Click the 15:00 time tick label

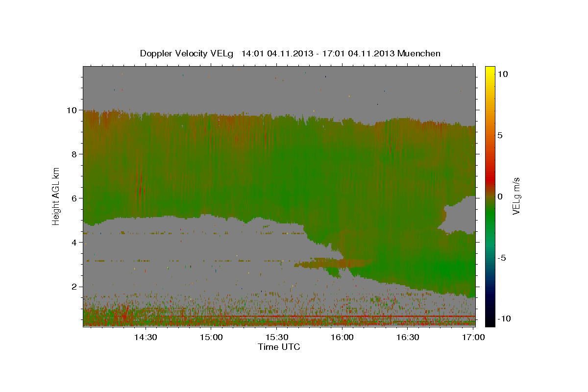click(211, 337)
